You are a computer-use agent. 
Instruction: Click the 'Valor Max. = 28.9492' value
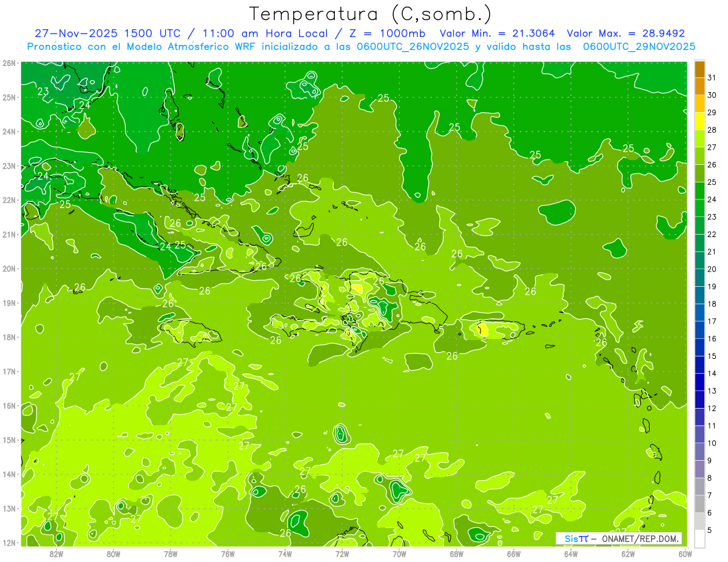[627, 33]
